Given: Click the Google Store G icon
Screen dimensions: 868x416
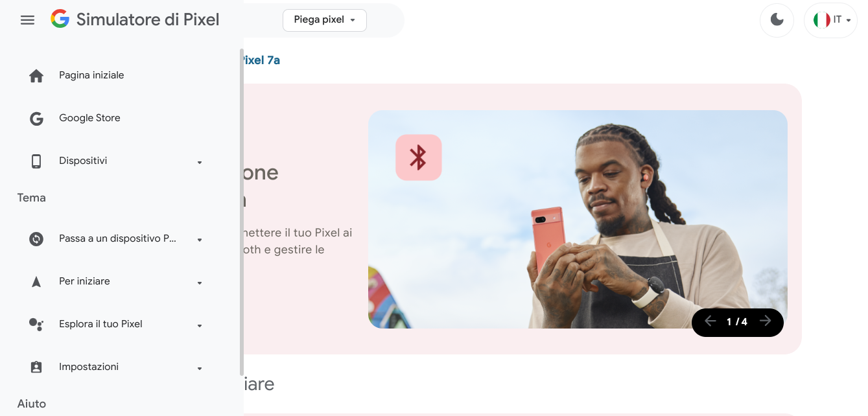Looking at the screenshot, I should click(x=36, y=119).
